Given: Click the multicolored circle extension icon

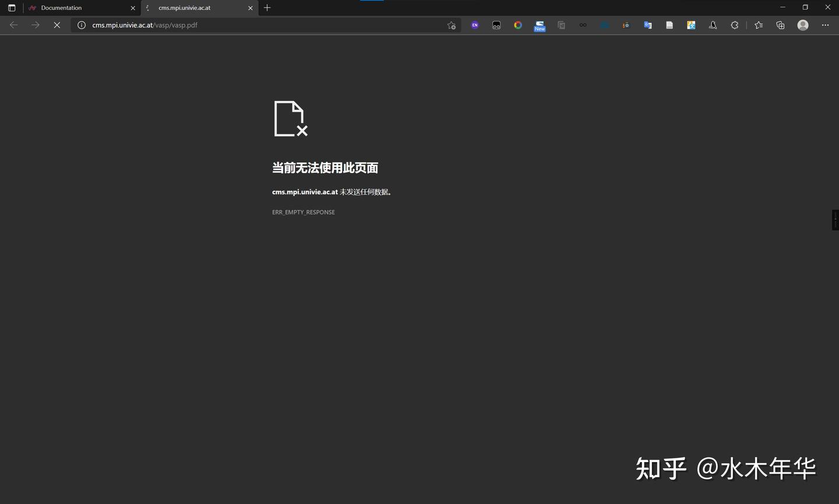Looking at the screenshot, I should point(517,25).
